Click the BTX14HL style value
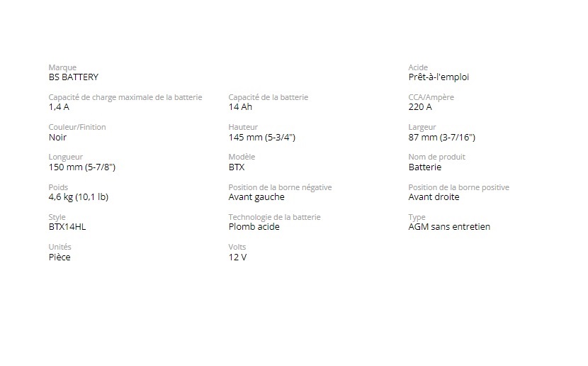The height and width of the screenshot is (366, 588). click(x=67, y=227)
